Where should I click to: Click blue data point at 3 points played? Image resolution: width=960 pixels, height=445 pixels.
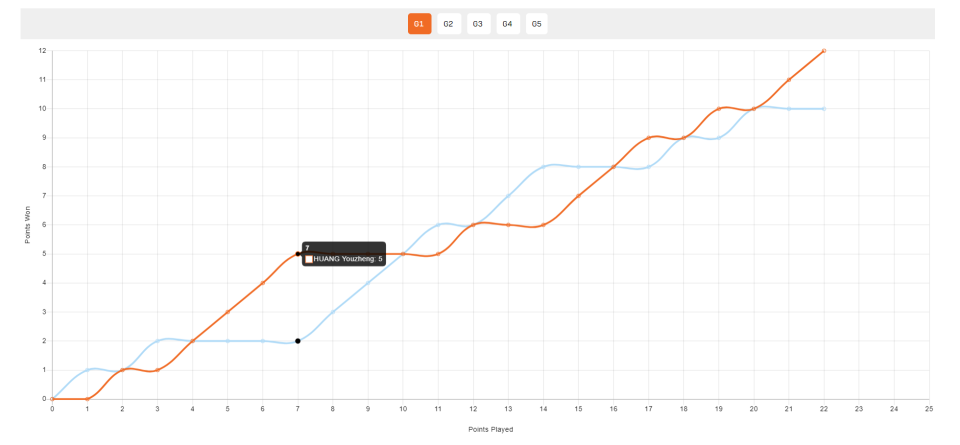(x=157, y=341)
